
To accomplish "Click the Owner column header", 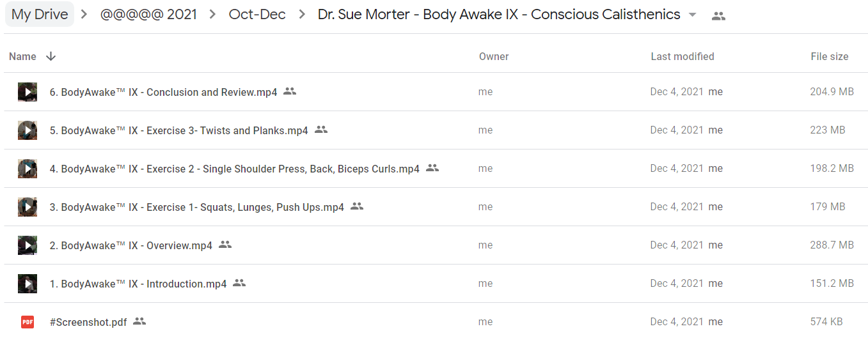I will tap(494, 56).
